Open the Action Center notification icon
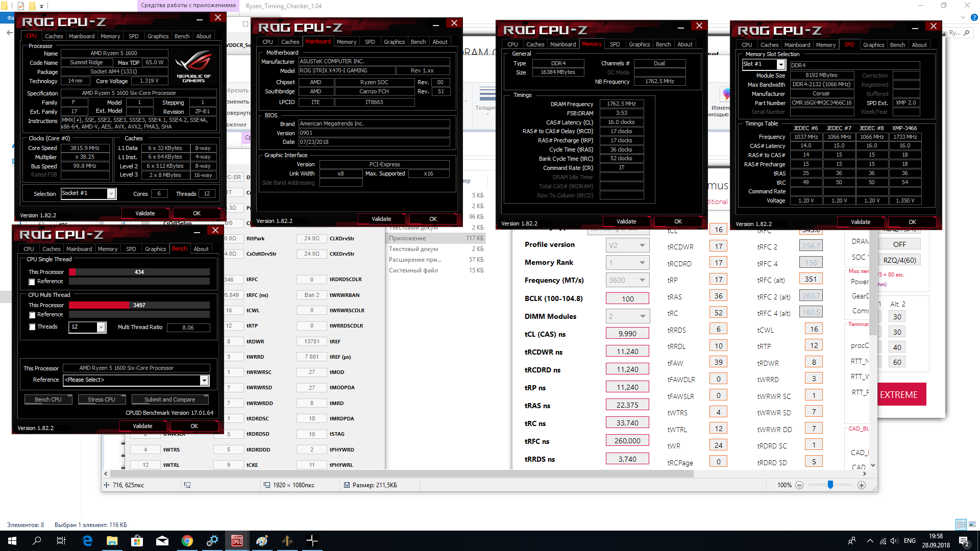Screen dimensions: 980x551 pos(964,541)
